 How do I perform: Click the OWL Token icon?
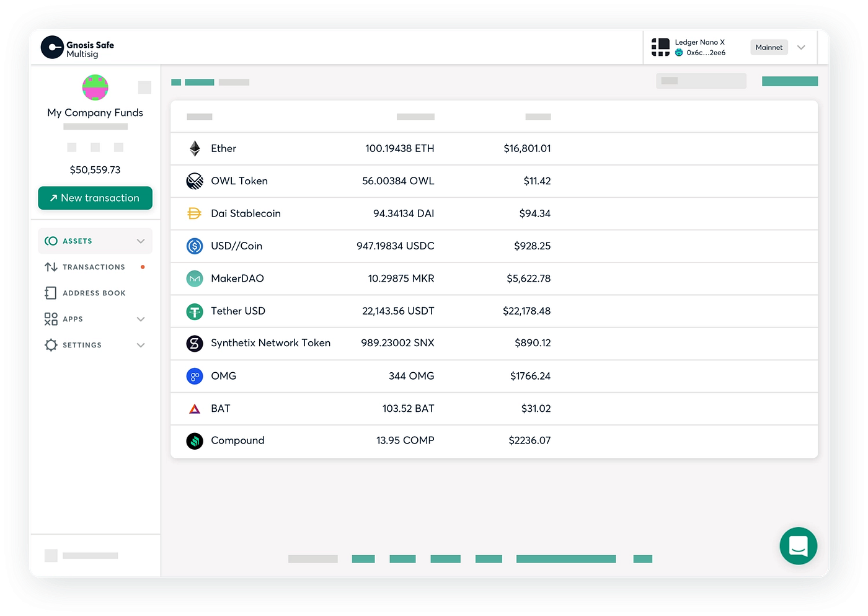pyautogui.click(x=195, y=181)
